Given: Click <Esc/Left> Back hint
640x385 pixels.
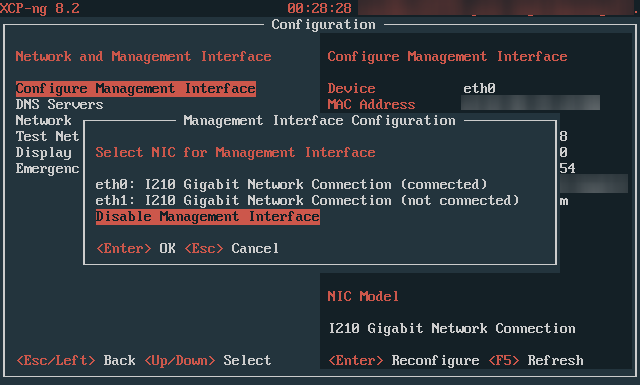Looking at the screenshot, I should [76, 361].
